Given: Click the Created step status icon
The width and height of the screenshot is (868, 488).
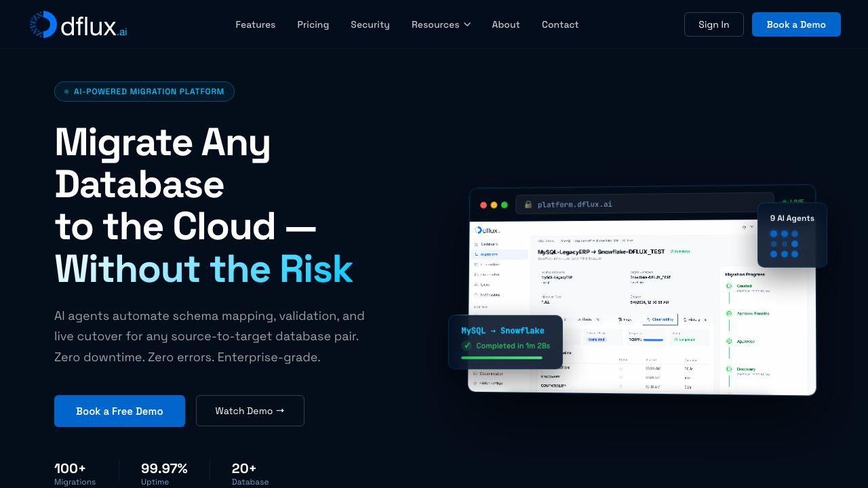Looking at the screenshot, I should 729,286.
